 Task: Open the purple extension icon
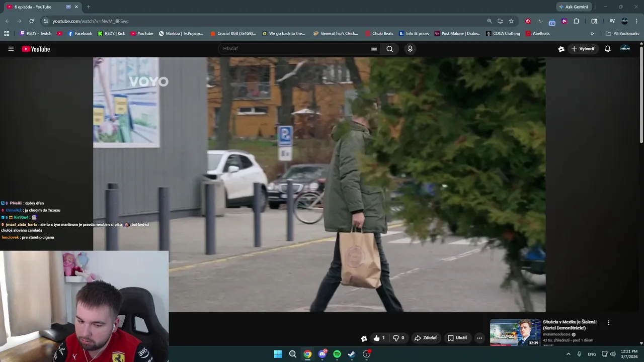pos(564,21)
